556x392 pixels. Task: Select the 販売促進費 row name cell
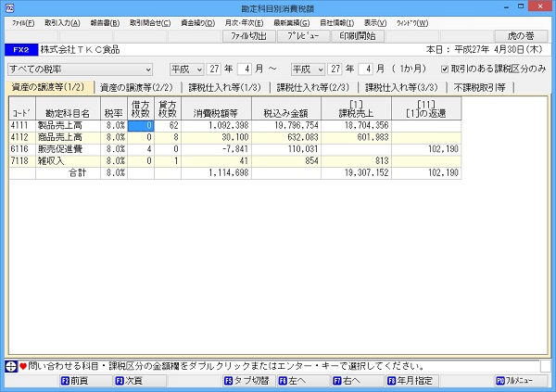tap(68, 149)
